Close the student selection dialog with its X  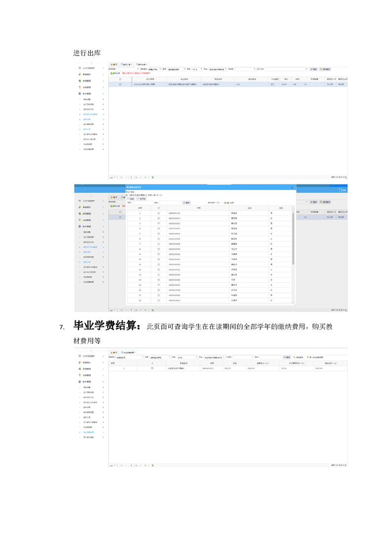click(294, 187)
